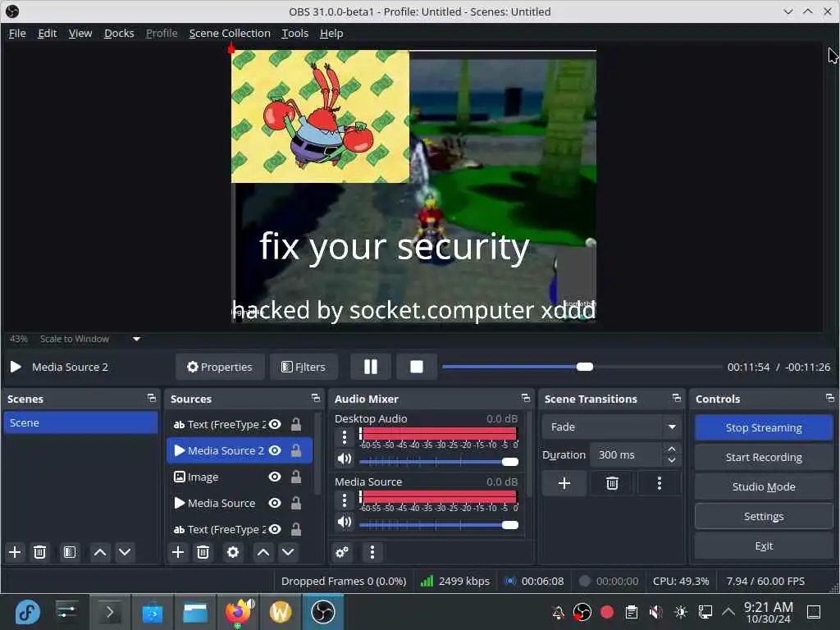
Task: Remove the selected scene via trash icon
Action: point(39,552)
